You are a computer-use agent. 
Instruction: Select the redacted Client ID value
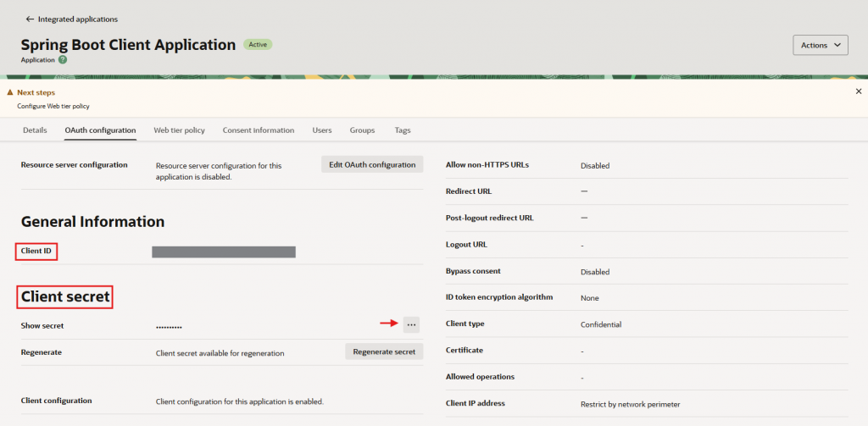click(224, 252)
